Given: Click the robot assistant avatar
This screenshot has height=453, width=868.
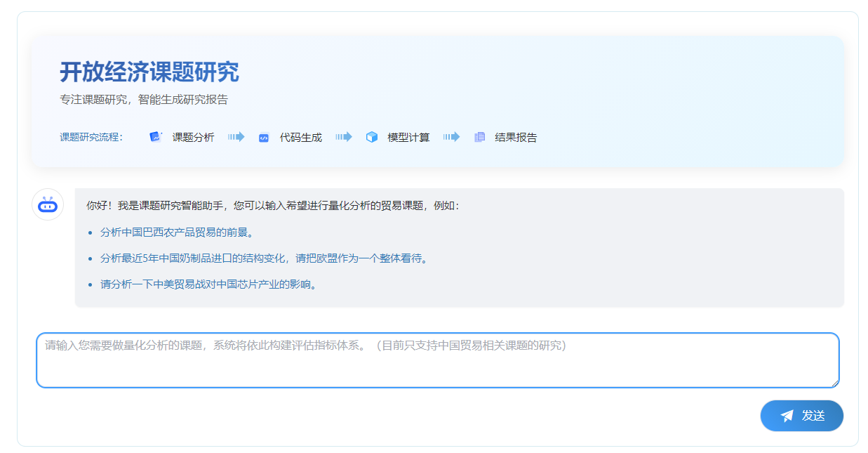Looking at the screenshot, I should [x=48, y=204].
